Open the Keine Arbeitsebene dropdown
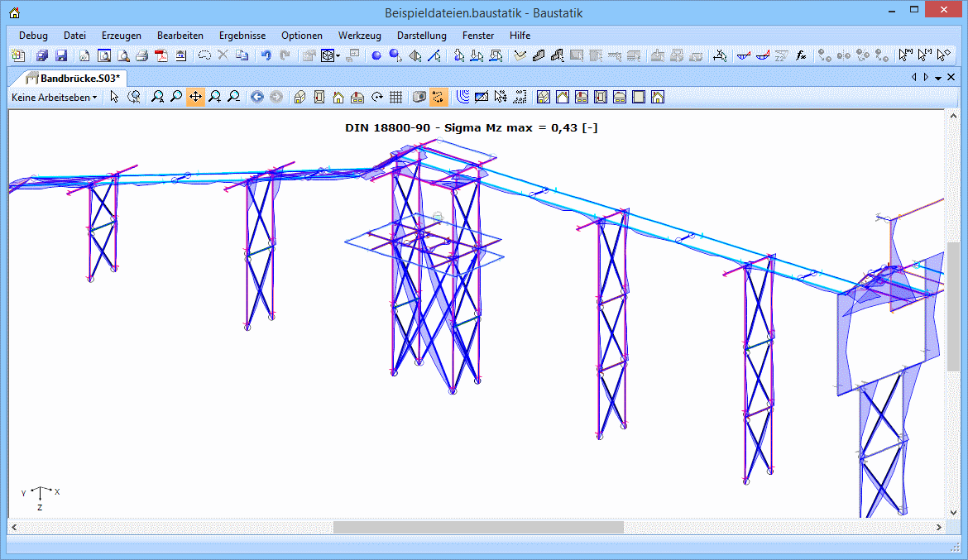The image size is (968, 560). 54,98
